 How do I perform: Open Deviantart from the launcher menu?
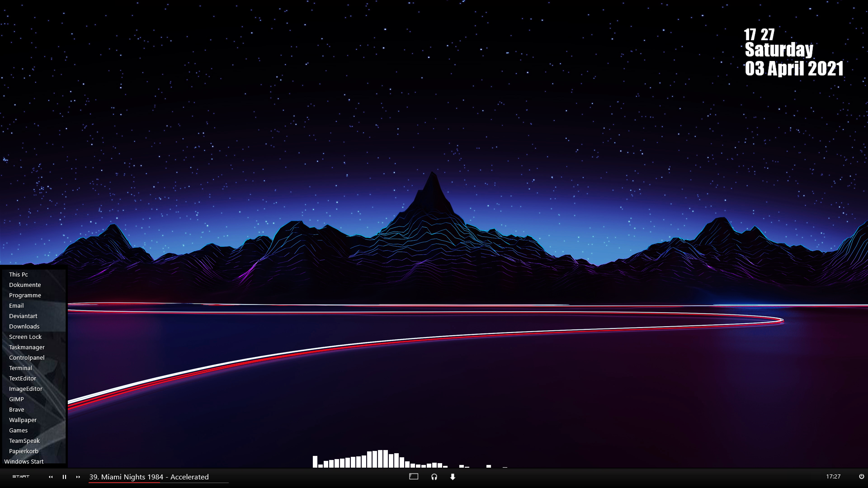click(x=23, y=316)
